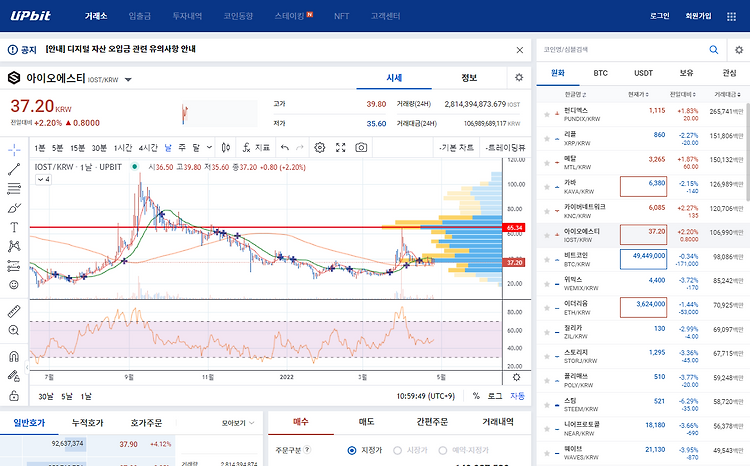Toggle percent scale on chart

[476, 396]
